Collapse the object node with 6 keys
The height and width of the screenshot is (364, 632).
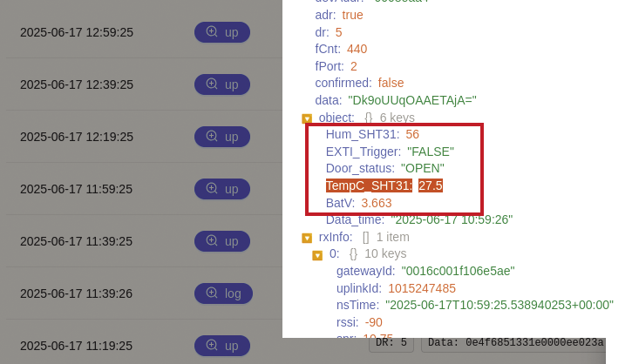tap(307, 118)
